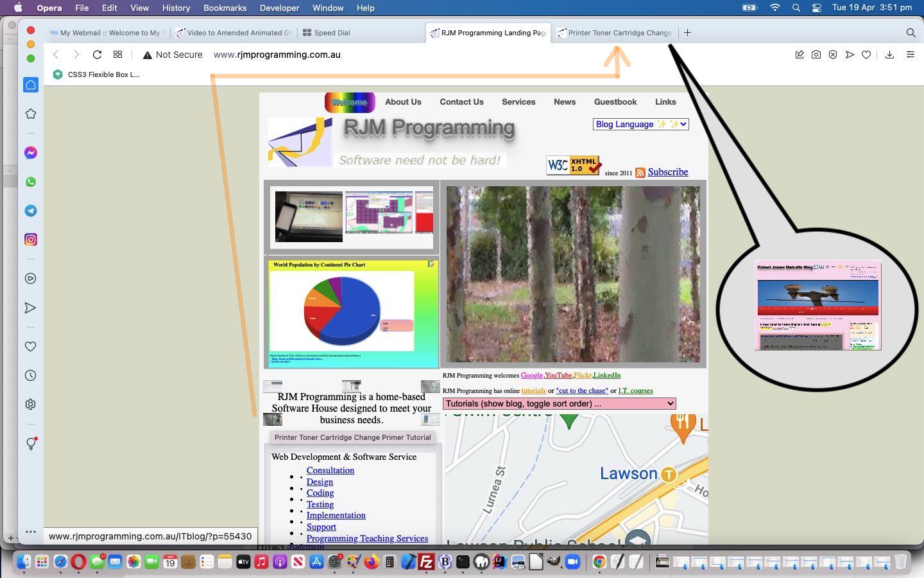Screen dimensions: 924x578
Task: Open a new tab with plus button
Action: click(x=687, y=33)
